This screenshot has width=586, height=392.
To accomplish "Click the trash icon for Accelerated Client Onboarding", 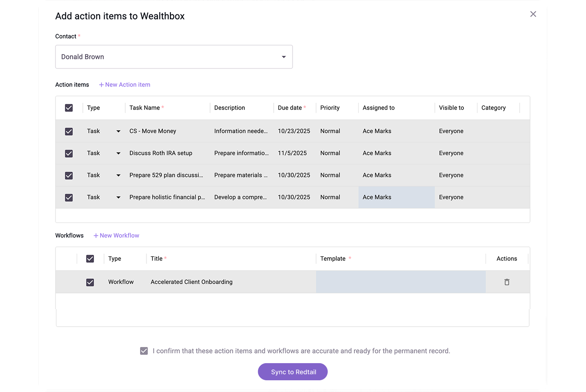I will [x=507, y=282].
